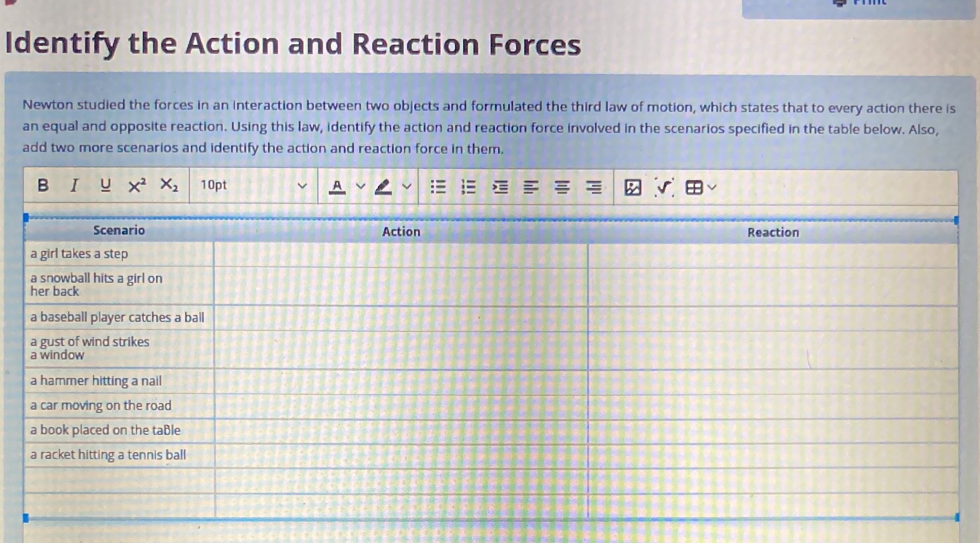
Task: Align text left
Action: point(531,187)
